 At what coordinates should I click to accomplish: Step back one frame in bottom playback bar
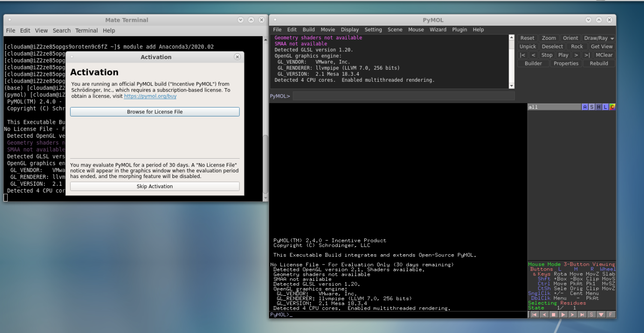[x=544, y=315]
